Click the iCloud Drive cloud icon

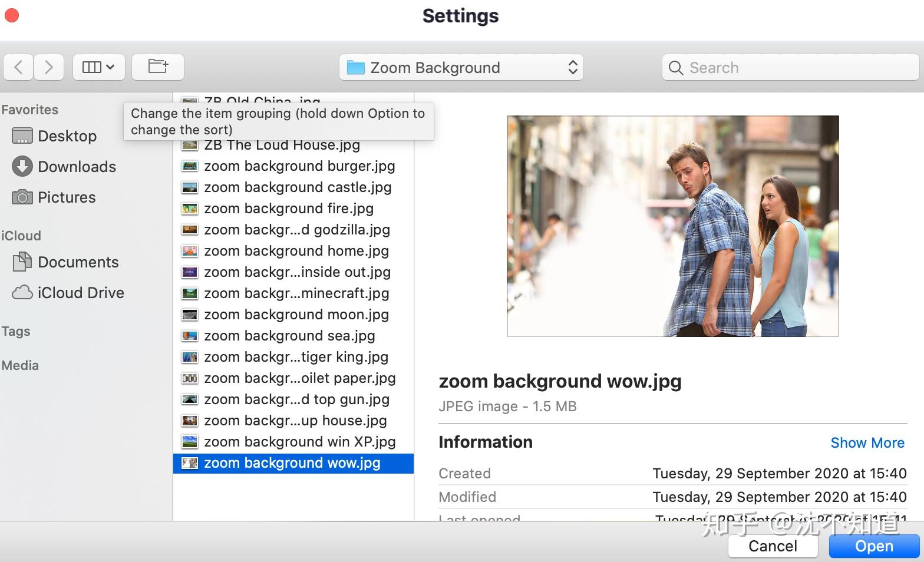22,292
